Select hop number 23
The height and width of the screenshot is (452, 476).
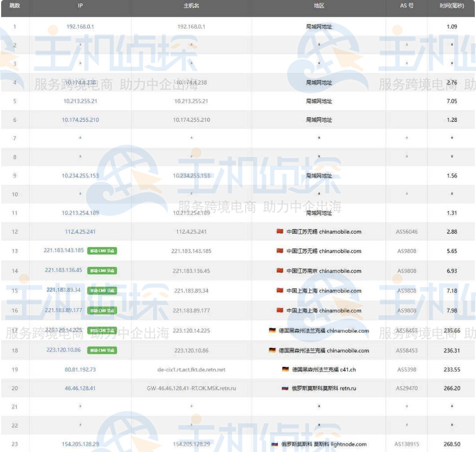pyautogui.click(x=15, y=444)
